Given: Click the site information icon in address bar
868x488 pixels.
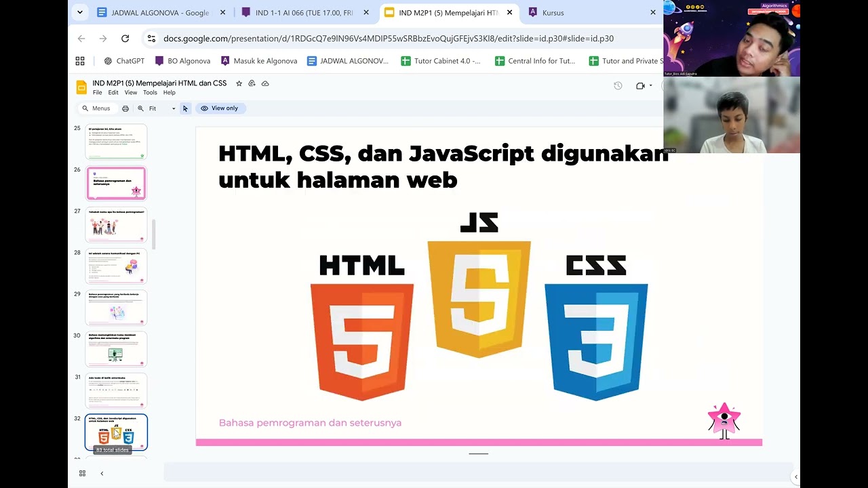Looking at the screenshot, I should 151,39.
